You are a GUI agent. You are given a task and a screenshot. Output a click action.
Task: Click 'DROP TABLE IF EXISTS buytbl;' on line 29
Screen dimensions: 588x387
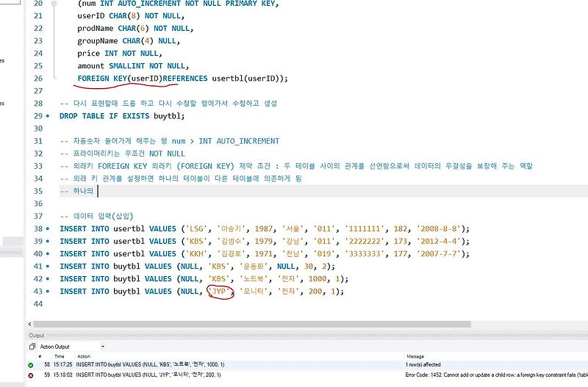(x=122, y=116)
